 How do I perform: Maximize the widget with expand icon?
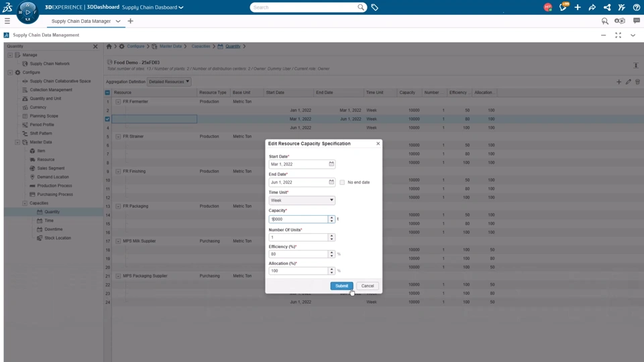(x=618, y=36)
